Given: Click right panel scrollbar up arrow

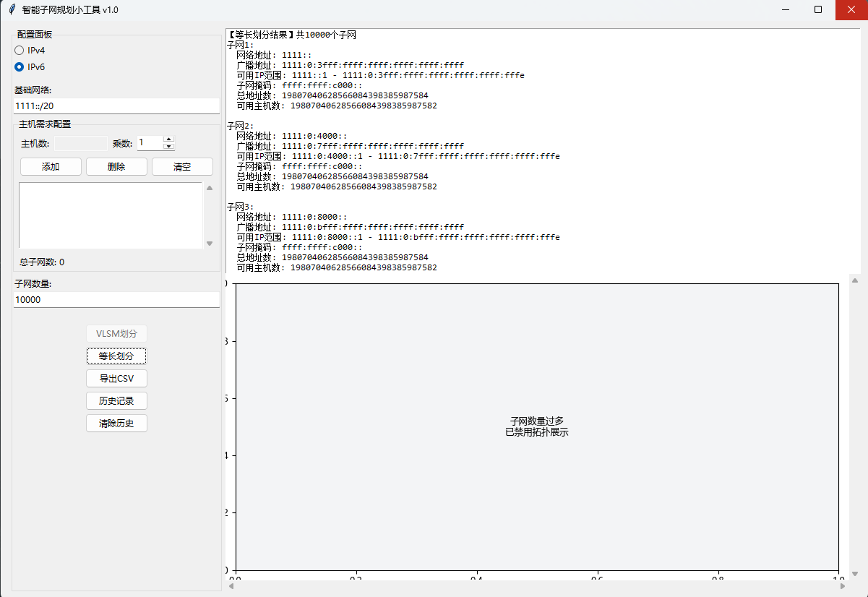Looking at the screenshot, I should [855, 280].
